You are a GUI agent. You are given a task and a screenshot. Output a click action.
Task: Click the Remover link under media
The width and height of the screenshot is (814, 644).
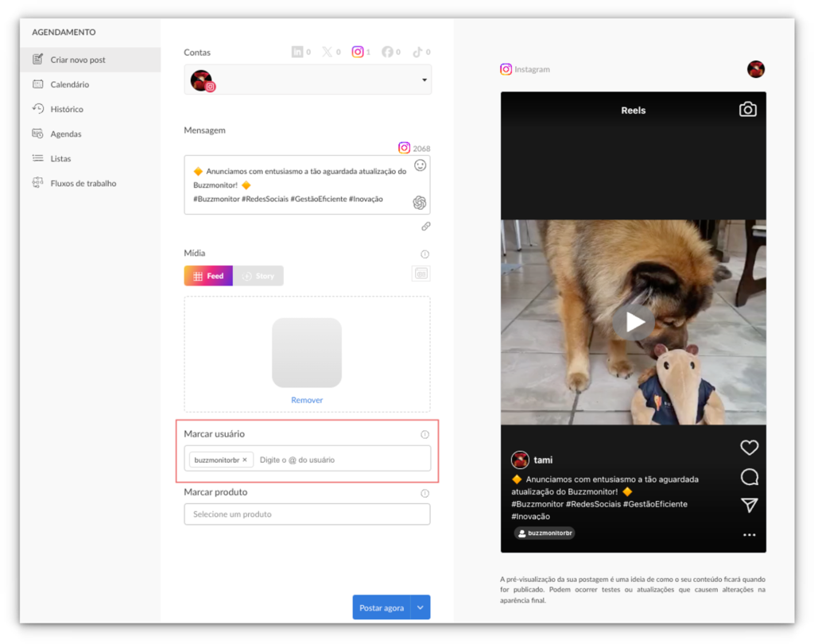(x=307, y=400)
